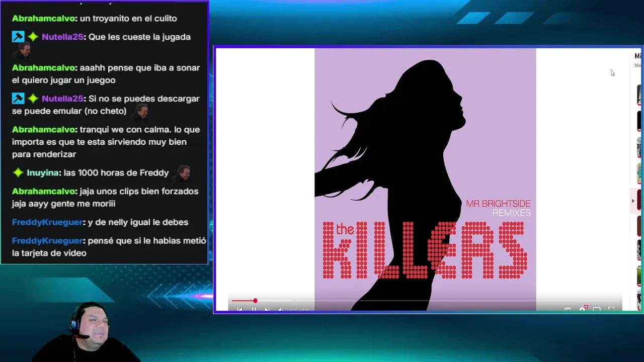This screenshot has height=362, width=644.
Task: Open username on 'y de nelly igual' message
Action: (x=48, y=222)
